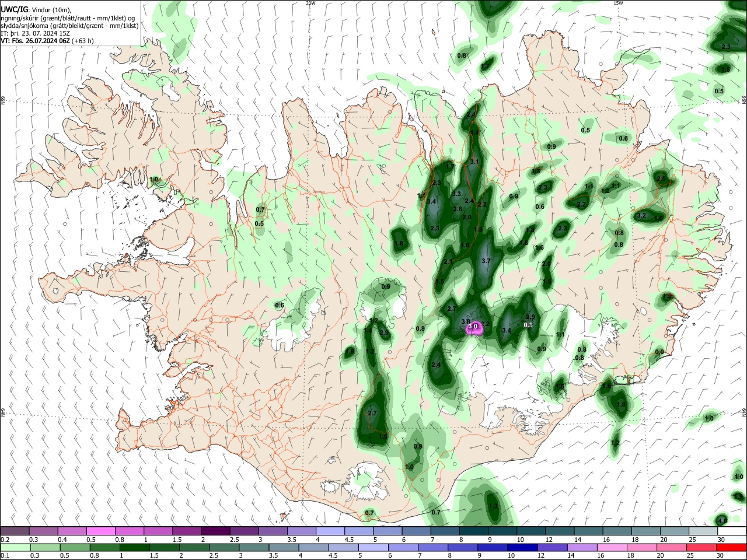Click the 3.2 precipitation value in the east

pyautogui.click(x=642, y=216)
